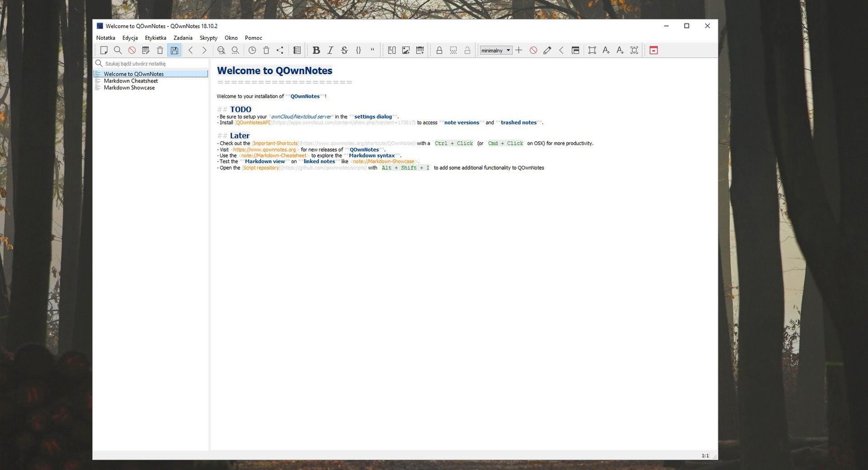Toggle bold formatting

pyautogui.click(x=316, y=50)
